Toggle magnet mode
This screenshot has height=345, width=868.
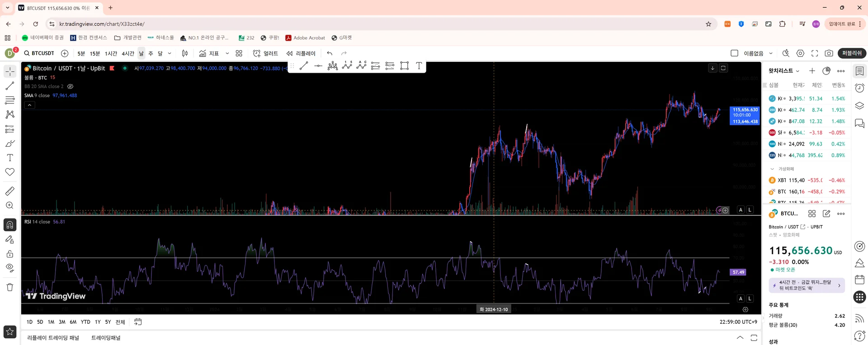click(x=10, y=225)
